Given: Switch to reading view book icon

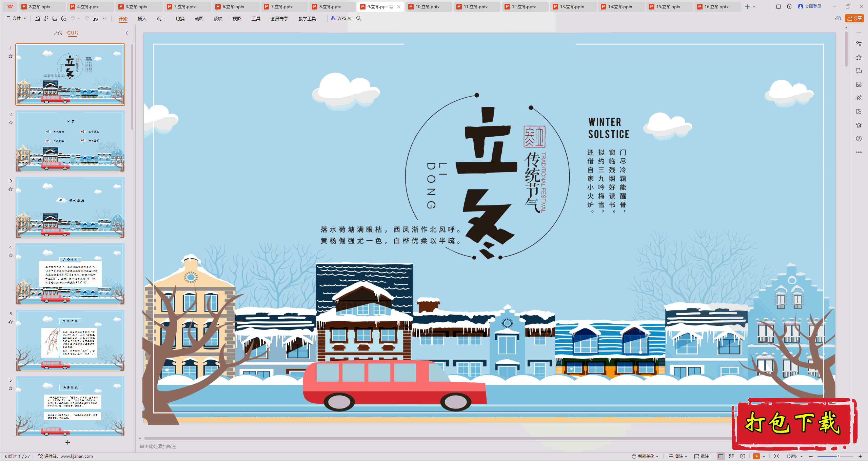Looking at the screenshot, I should [743, 456].
